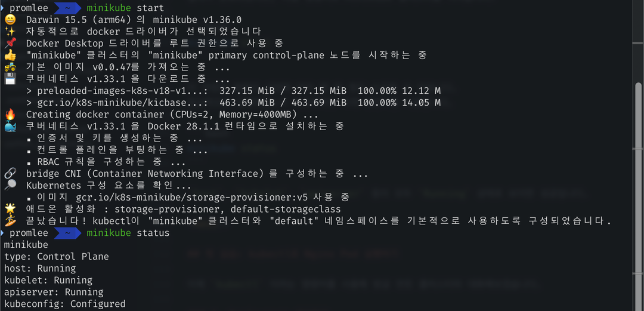Click the gcr.io/k8s-minikube/kicbase download line
This screenshot has width=644, height=311.
point(233,103)
